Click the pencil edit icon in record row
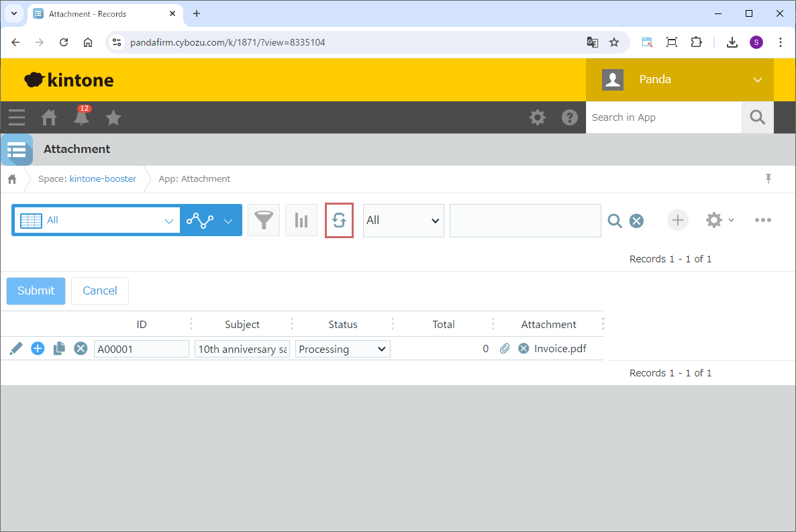Viewport: 796px width, 532px height. click(x=16, y=348)
